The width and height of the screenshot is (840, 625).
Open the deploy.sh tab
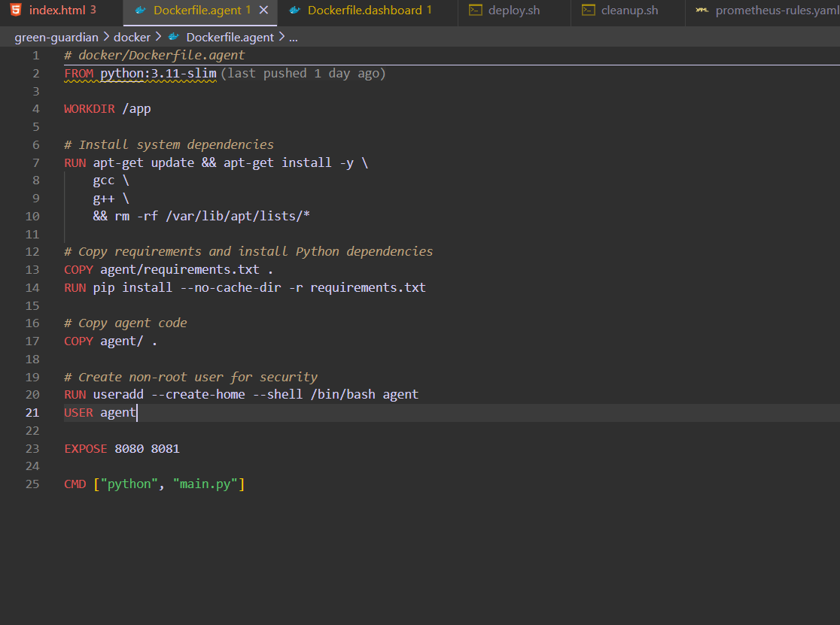pos(514,11)
